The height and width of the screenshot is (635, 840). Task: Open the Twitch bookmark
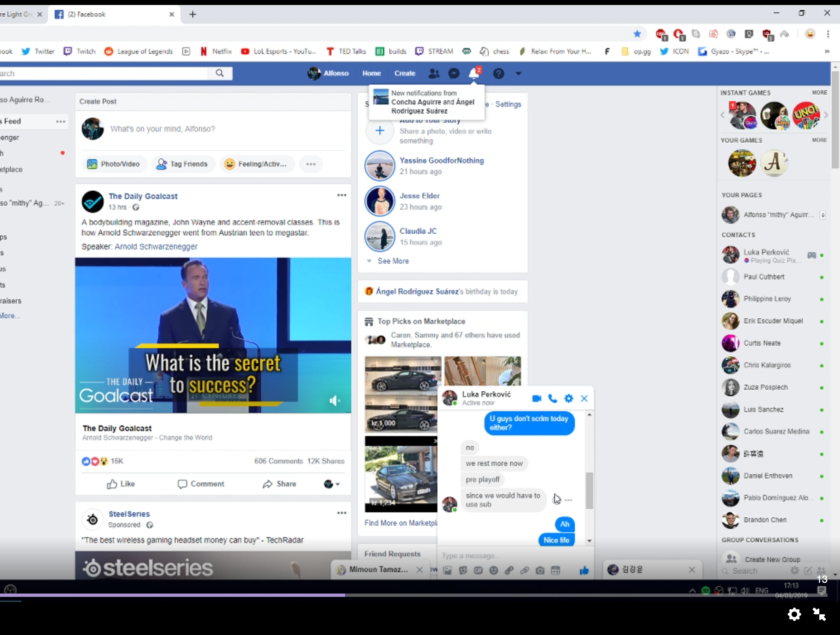tap(80, 51)
